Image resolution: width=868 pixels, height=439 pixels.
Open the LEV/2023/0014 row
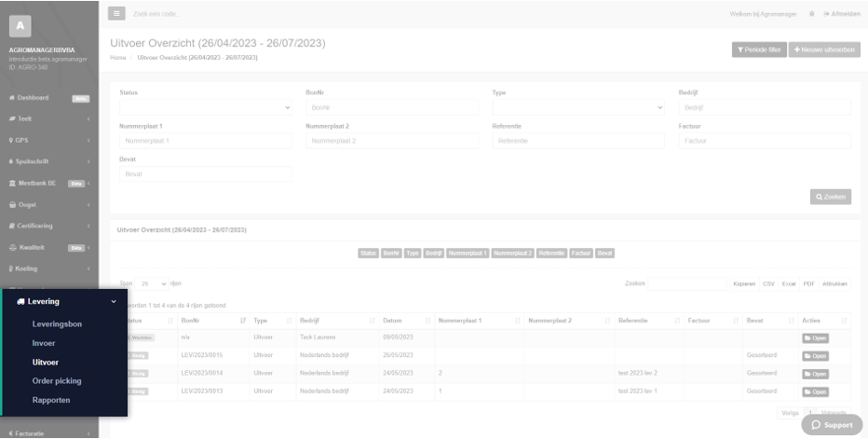click(816, 374)
